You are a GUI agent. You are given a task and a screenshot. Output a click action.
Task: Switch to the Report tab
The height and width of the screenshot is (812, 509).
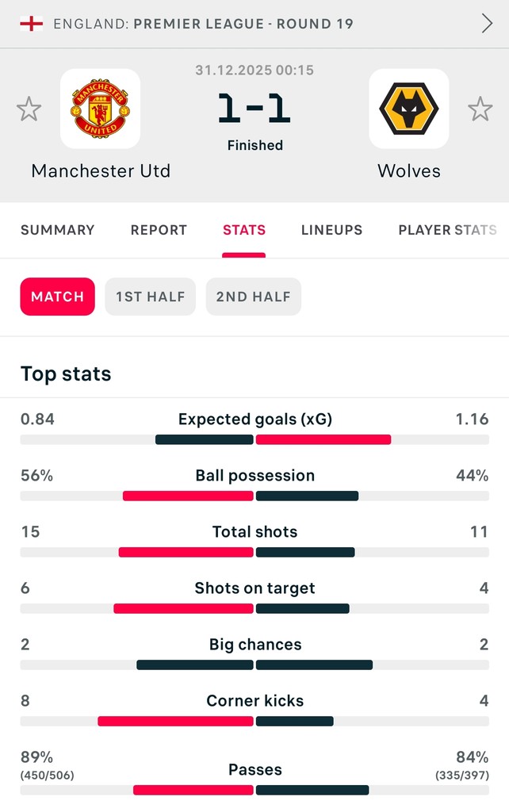pyautogui.click(x=159, y=230)
